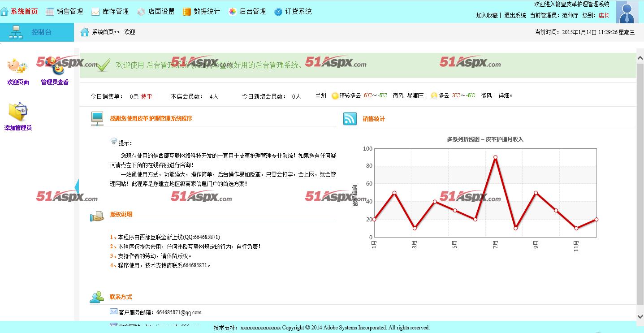This screenshot has height=333, width=644.
Task: Click the 兰州 city label
Action: [321, 95]
